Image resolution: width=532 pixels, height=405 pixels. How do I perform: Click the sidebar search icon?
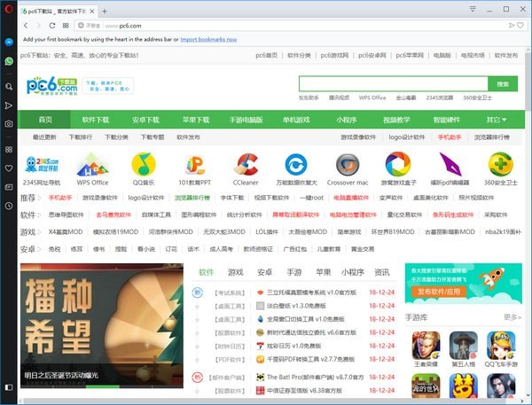click(9, 87)
